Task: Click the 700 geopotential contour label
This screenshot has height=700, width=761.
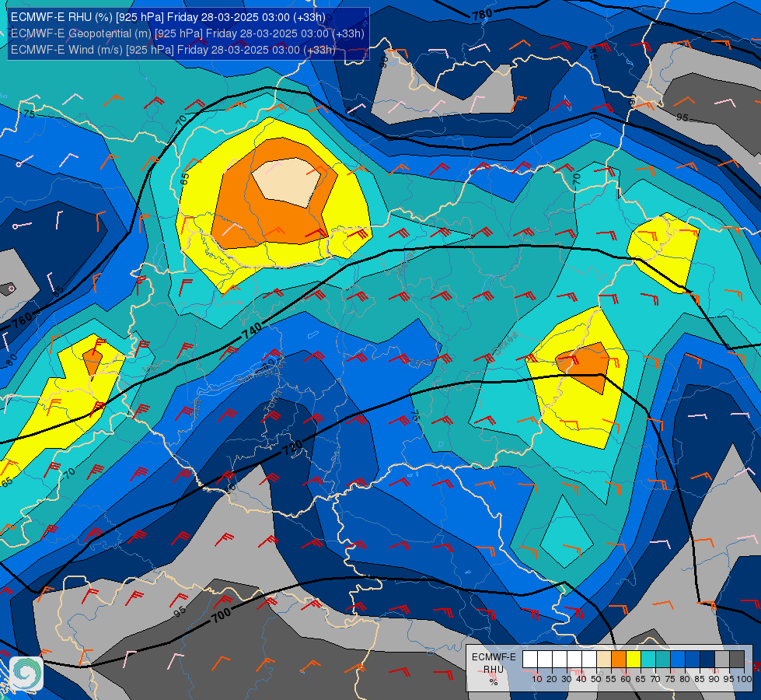Action: coord(221,615)
